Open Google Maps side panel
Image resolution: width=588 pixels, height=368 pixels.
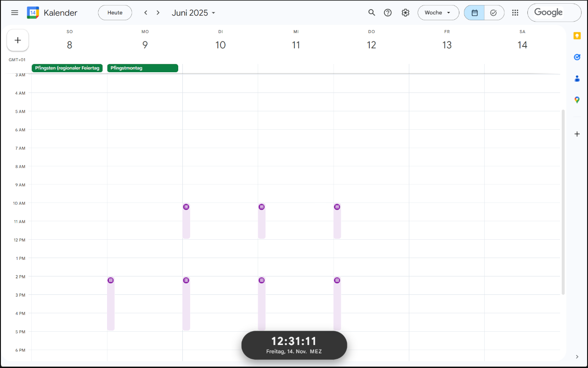[577, 100]
